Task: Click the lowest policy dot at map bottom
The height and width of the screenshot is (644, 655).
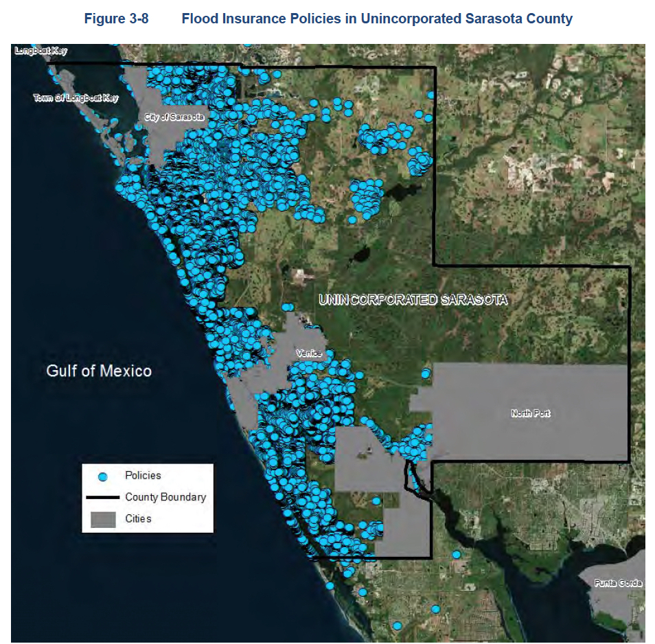Action: 397,625
